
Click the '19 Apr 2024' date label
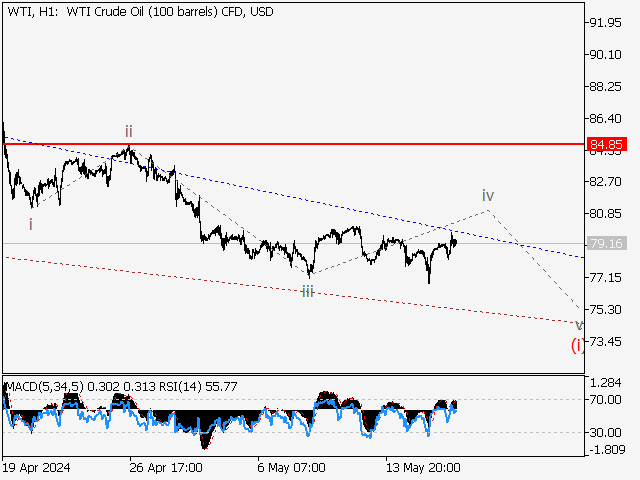(36, 467)
